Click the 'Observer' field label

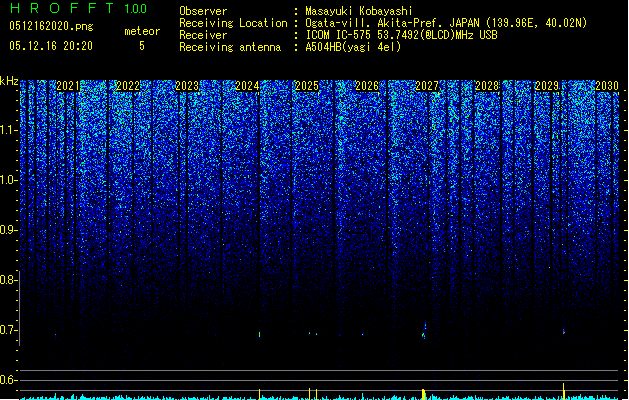click(x=203, y=11)
